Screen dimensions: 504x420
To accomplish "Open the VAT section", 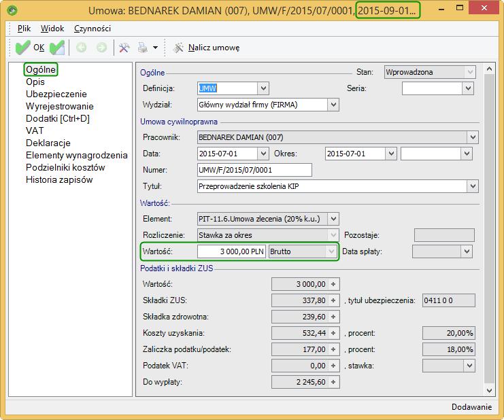I will pyautogui.click(x=35, y=130).
